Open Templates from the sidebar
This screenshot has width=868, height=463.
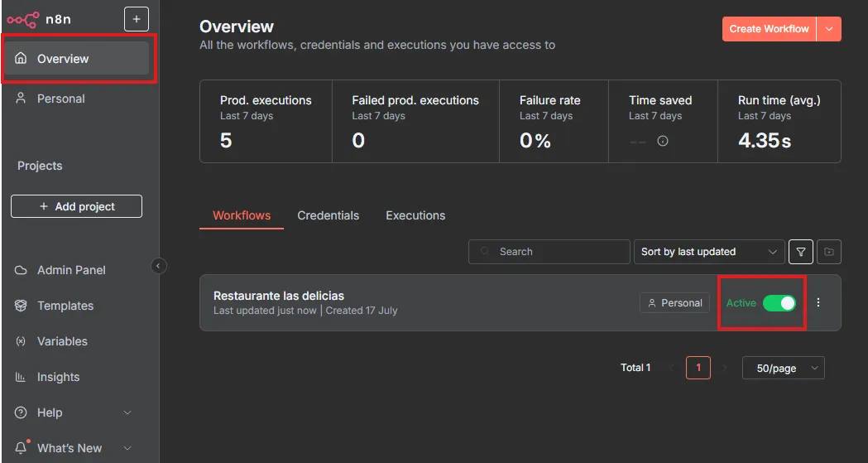pos(65,306)
